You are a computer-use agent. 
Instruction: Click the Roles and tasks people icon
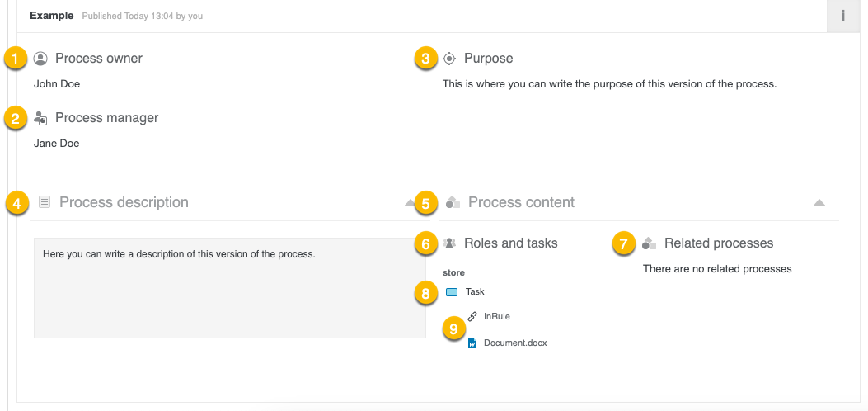pyautogui.click(x=449, y=243)
